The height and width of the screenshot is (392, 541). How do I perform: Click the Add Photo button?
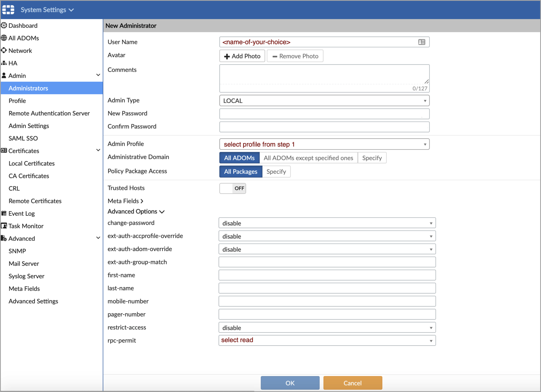tap(242, 56)
